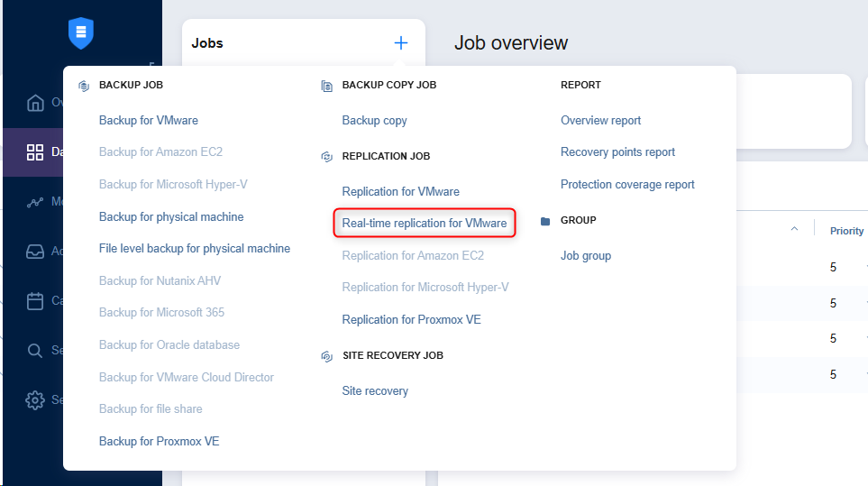This screenshot has height=486, width=868.
Task: Open the Overview report link
Action: [x=601, y=120]
